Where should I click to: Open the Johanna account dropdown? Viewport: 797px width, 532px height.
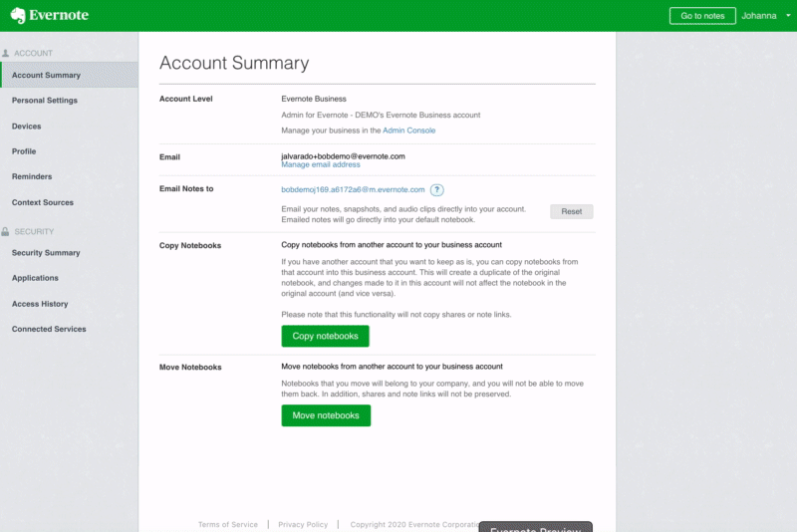coord(763,16)
